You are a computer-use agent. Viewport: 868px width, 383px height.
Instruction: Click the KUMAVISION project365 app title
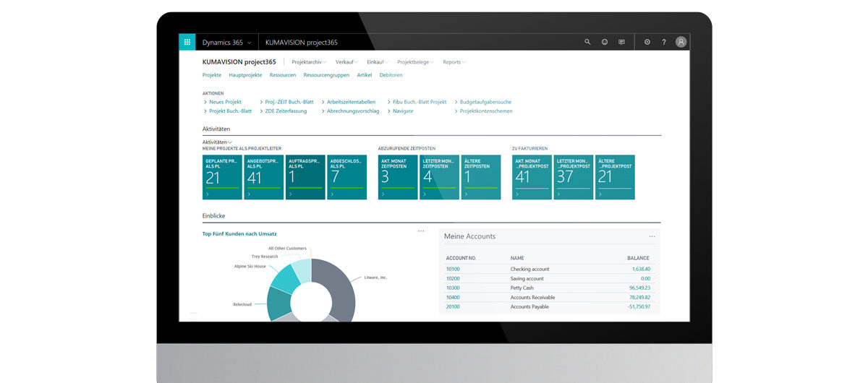click(x=302, y=43)
